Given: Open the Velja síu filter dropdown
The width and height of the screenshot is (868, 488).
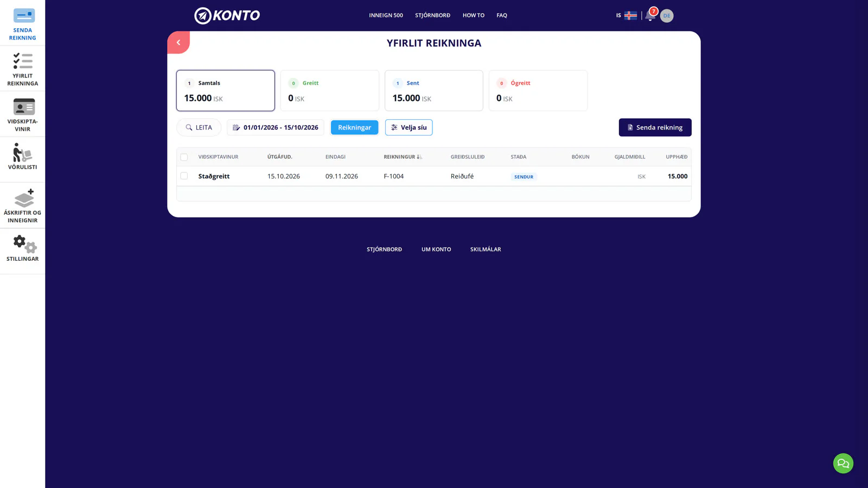Looking at the screenshot, I should click(409, 127).
